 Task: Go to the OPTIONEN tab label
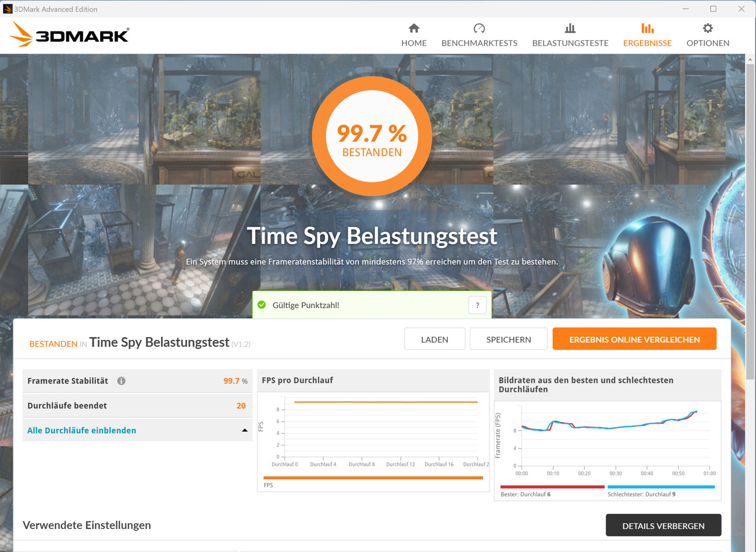[707, 43]
